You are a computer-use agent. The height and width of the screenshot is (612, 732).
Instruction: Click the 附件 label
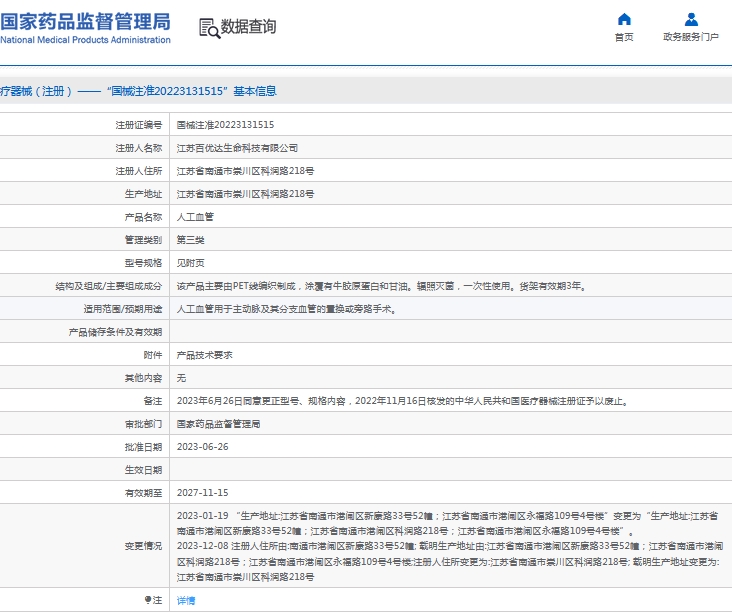[x=153, y=355]
